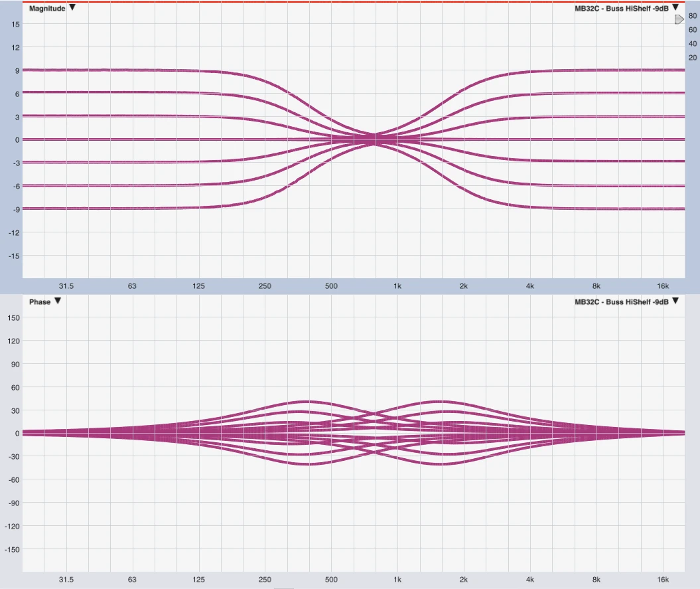The height and width of the screenshot is (589, 700).
Task: Expand trace selector arrow in the Phase pane
Action: coord(675,301)
